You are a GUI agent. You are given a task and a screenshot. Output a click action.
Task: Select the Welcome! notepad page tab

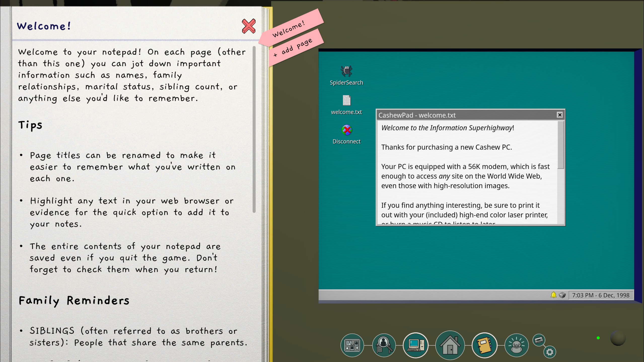point(289,29)
